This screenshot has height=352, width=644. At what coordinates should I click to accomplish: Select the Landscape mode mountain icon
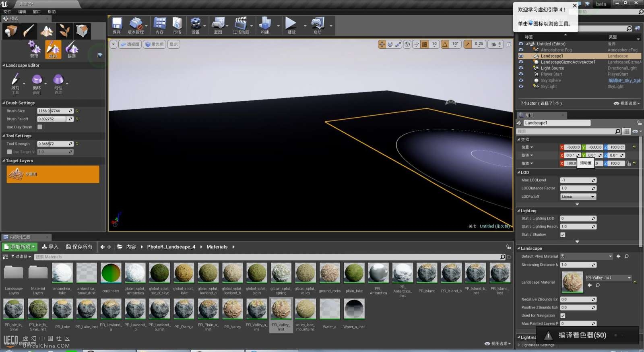click(x=47, y=31)
